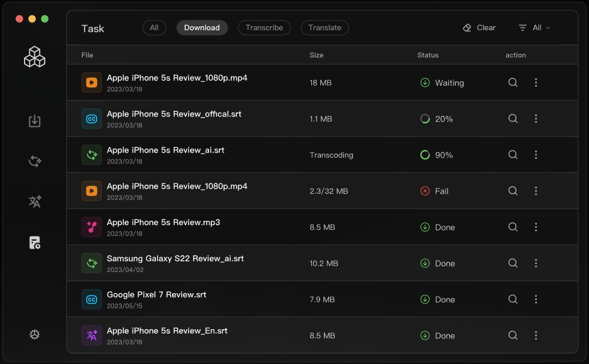Click the 20% progress ring
This screenshot has height=364, width=589.
(x=425, y=119)
